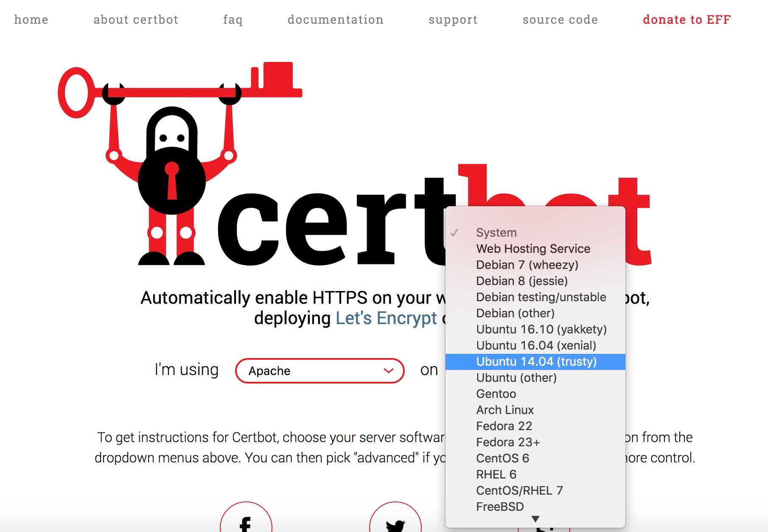This screenshot has height=532, width=768.
Task: Select RHEL 6 option
Action: 535,474
